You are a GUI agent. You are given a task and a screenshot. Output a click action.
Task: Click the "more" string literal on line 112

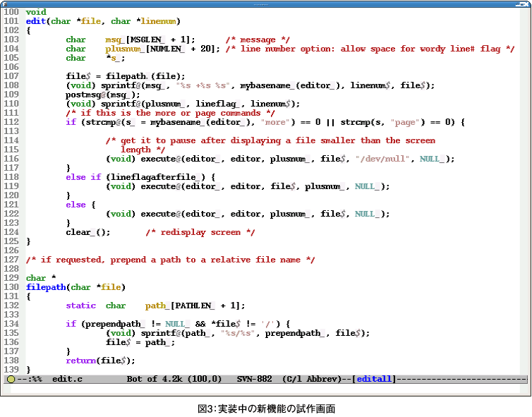[277, 122]
